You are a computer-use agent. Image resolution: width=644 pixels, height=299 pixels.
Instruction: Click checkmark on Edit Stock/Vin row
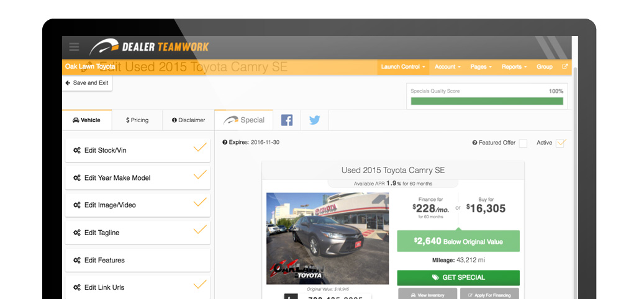[200, 147]
